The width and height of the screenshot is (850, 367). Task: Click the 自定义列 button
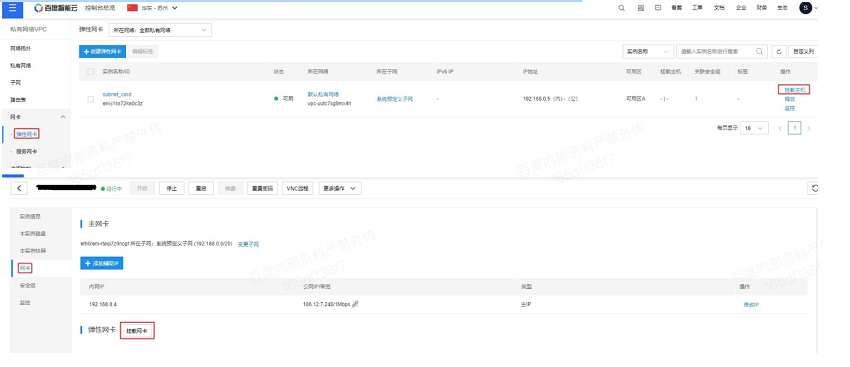(803, 51)
